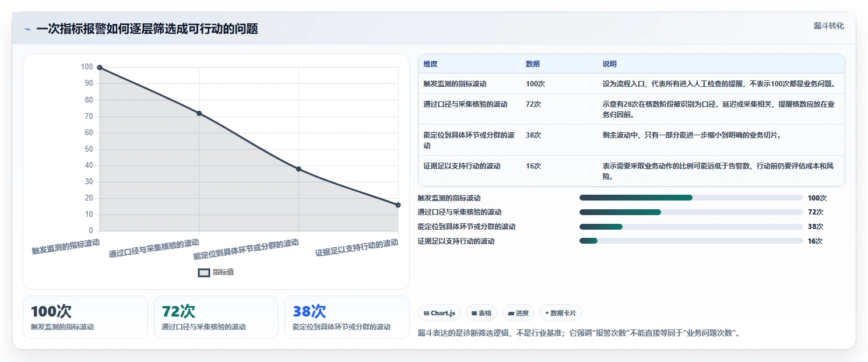Click the description beginning 示意有28次
This screenshot has width=868, height=362.
[x=719, y=109]
